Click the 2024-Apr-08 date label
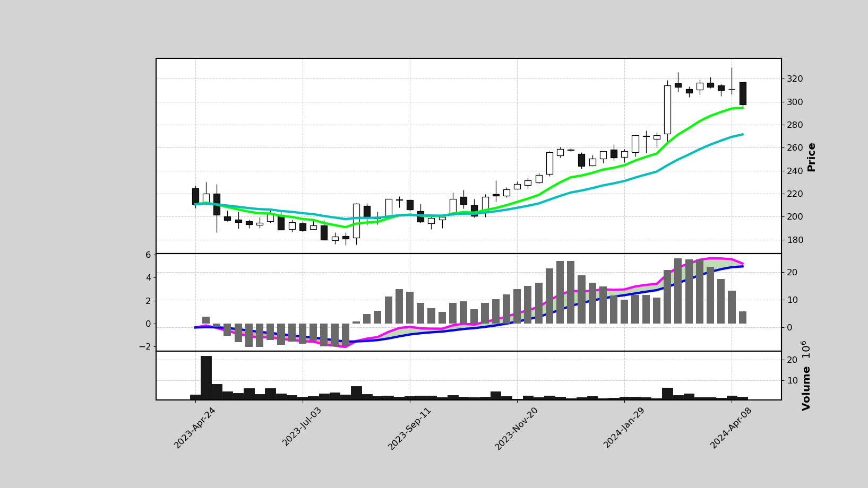 tap(731, 428)
